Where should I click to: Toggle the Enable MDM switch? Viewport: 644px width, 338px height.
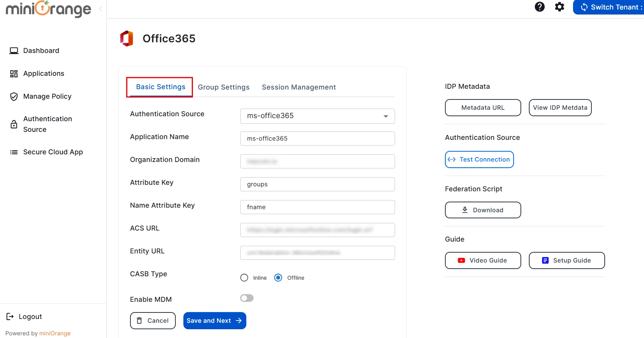pos(247,298)
